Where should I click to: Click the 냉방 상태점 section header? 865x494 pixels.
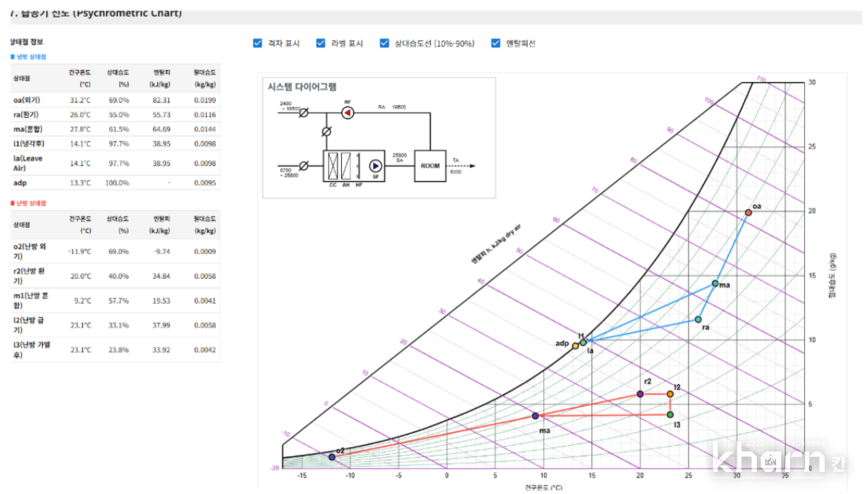(30, 57)
